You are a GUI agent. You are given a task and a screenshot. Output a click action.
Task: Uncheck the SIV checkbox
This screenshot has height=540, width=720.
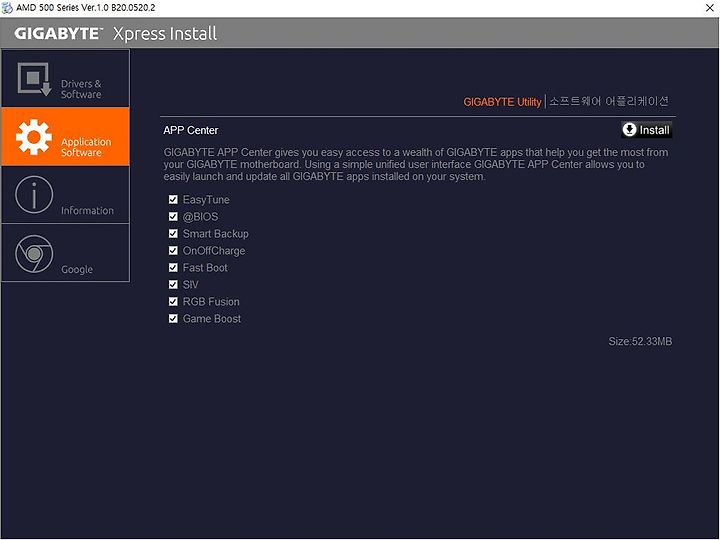173,284
